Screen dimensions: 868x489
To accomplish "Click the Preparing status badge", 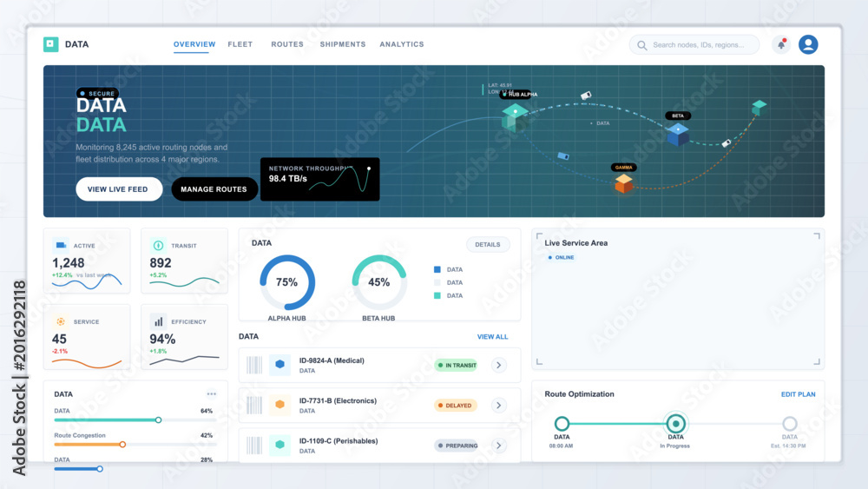I will click(457, 446).
